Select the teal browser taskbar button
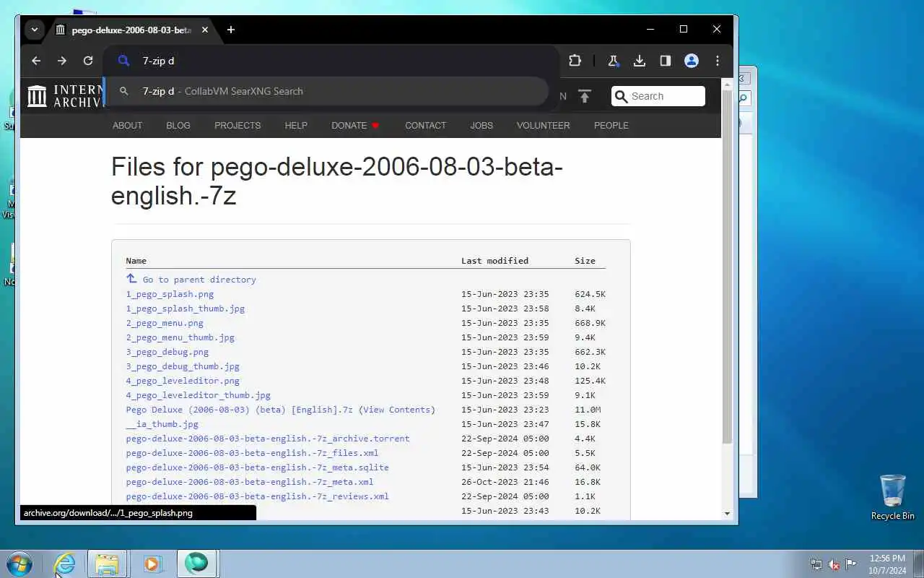 click(196, 564)
